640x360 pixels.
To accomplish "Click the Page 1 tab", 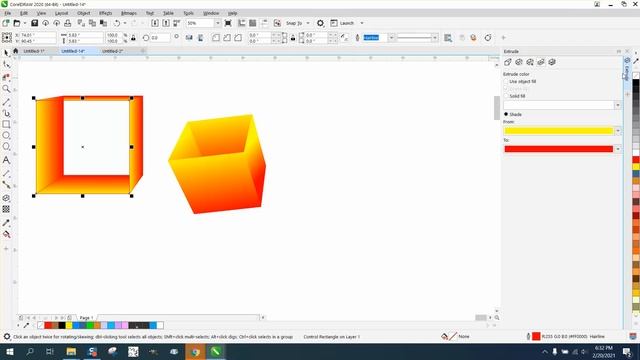I will click(x=87, y=318).
